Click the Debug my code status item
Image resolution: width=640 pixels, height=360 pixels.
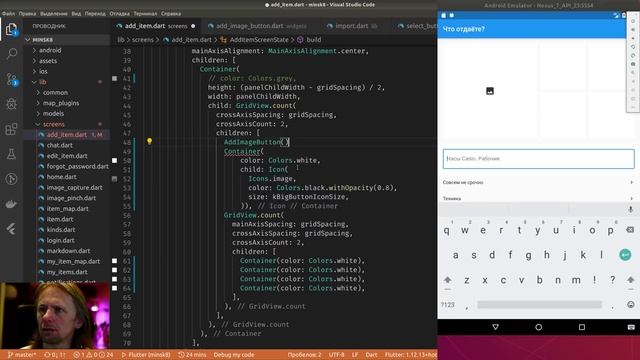(x=234, y=355)
